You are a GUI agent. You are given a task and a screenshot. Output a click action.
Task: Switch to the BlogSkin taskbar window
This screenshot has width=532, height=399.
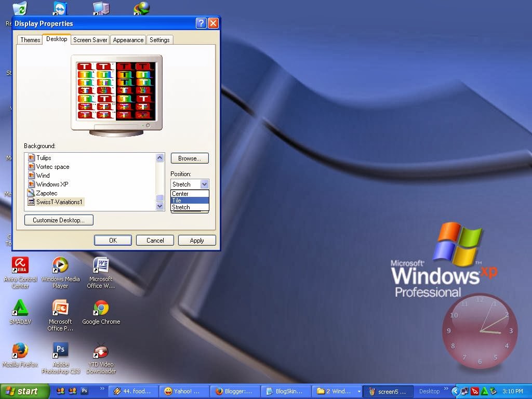tap(285, 391)
